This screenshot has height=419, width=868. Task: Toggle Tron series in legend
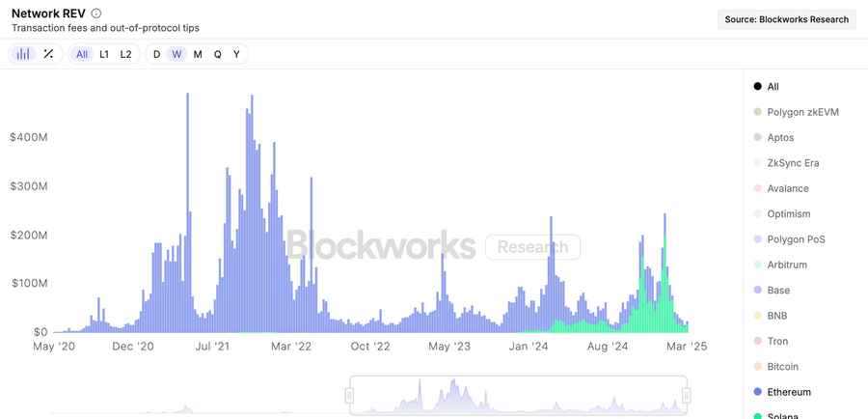[771, 342]
